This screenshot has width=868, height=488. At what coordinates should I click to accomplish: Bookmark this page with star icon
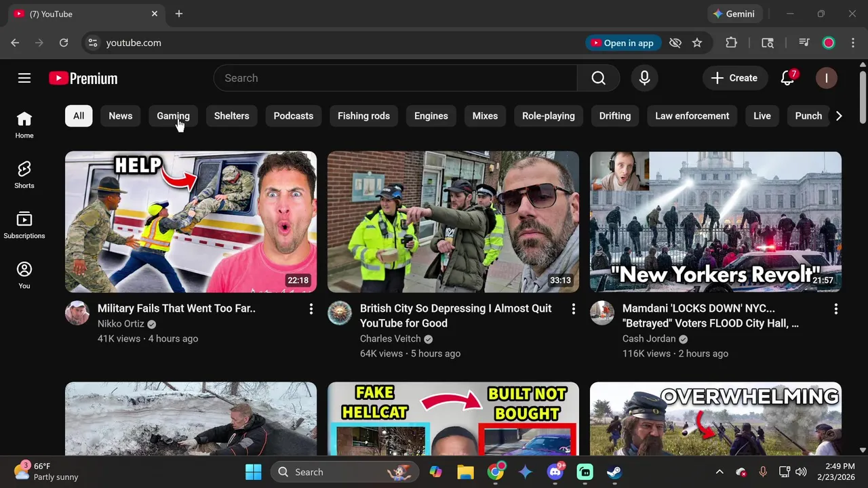(697, 43)
